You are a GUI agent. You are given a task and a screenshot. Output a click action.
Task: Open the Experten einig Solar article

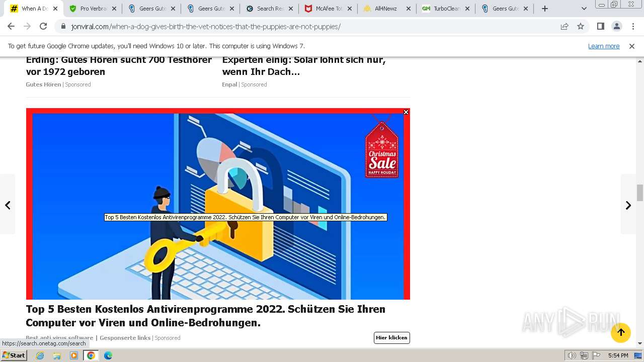coord(304,65)
